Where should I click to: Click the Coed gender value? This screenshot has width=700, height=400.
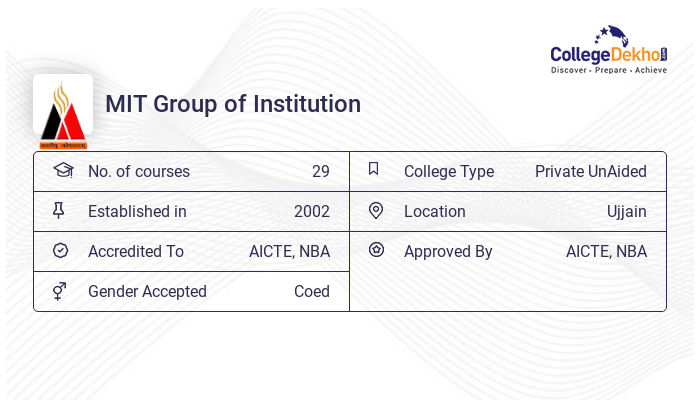pyautogui.click(x=311, y=291)
